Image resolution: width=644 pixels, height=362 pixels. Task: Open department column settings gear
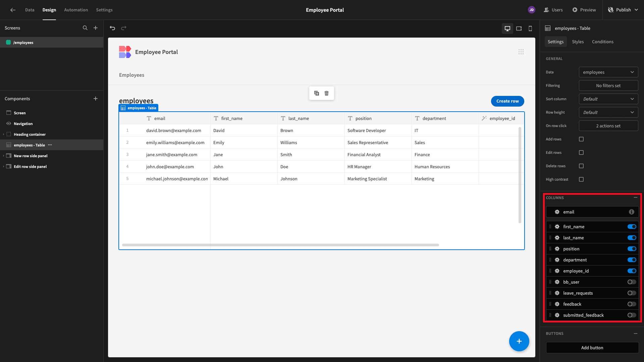pos(557,260)
